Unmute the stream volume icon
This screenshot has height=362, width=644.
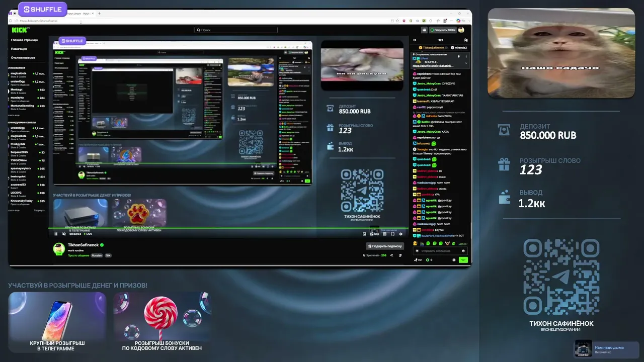[63, 234]
